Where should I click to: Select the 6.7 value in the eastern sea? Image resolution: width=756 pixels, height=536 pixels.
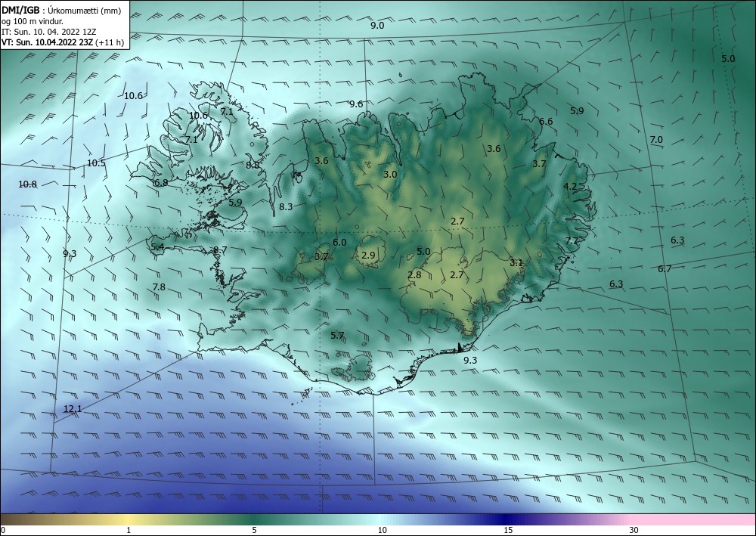click(x=665, y=269)
